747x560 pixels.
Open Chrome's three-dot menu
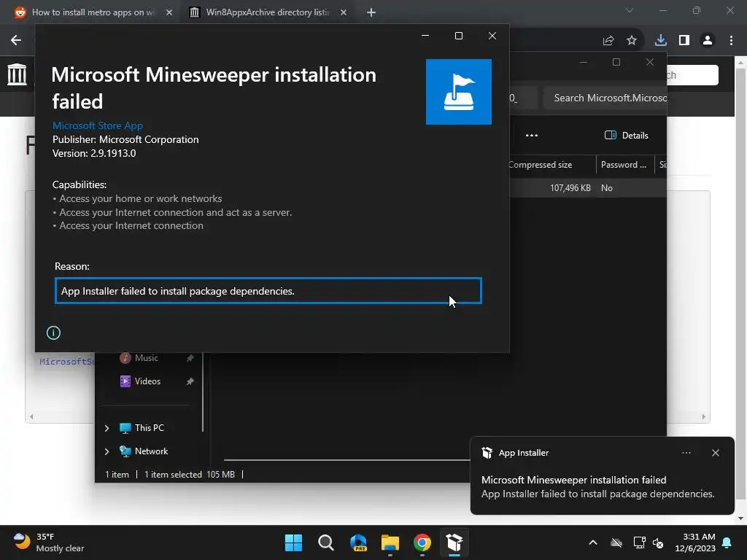tap(731, 41)
